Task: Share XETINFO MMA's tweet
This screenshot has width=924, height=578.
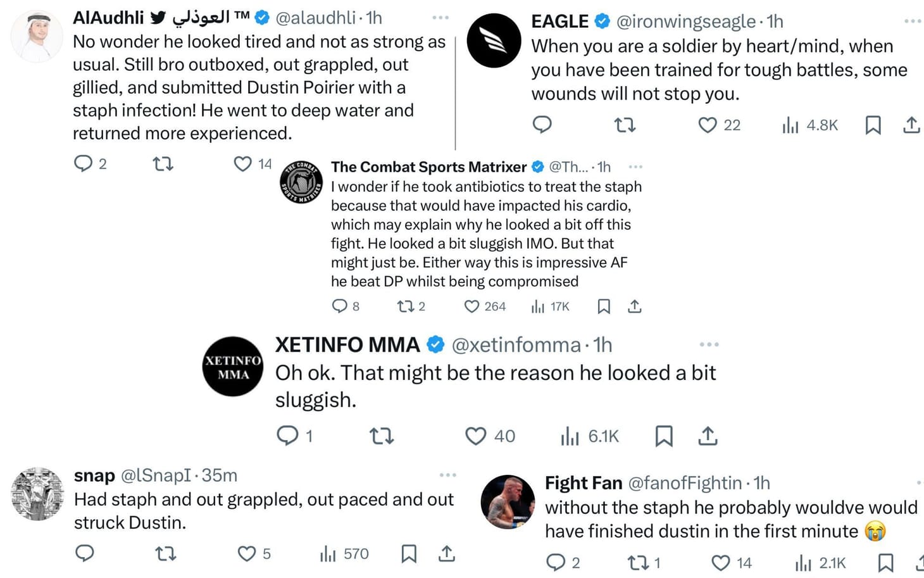Action: click(x=708, y=436)
